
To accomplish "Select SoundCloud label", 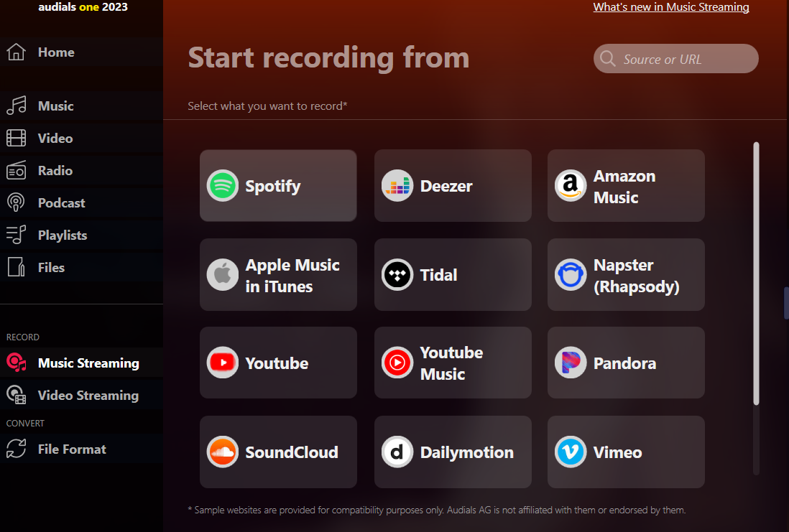I will (x=291, y=452).
